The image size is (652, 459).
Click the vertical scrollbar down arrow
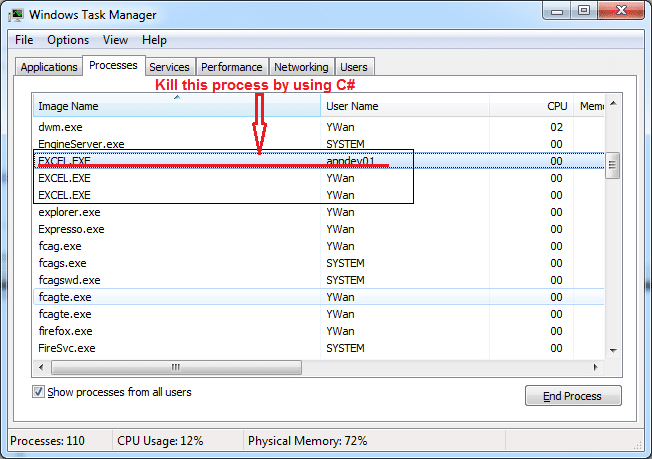[612, 349]
